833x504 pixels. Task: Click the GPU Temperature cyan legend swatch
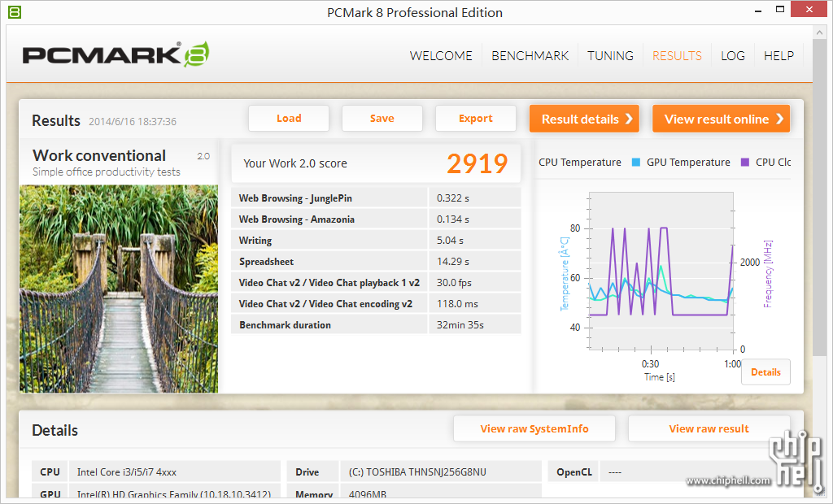[636, 162]
